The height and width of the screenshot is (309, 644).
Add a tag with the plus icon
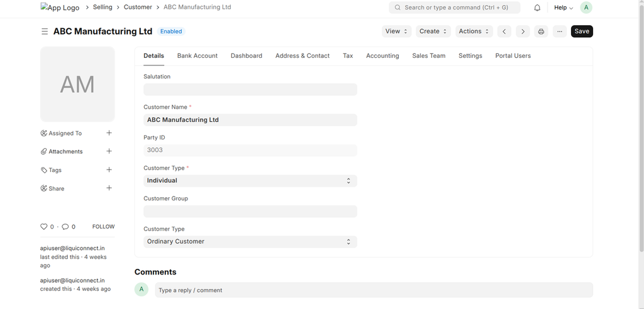click(109, 170)
